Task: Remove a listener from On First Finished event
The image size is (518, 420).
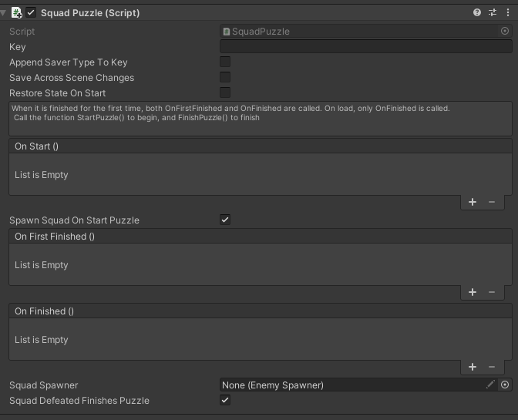Action: pyautogui.click(x=492, y=292)
